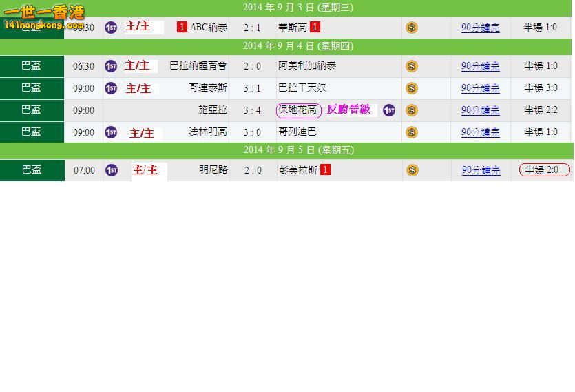Screen dimensions: 575x392
Task: Click team name 法林明高
Action: coord(208,132)
